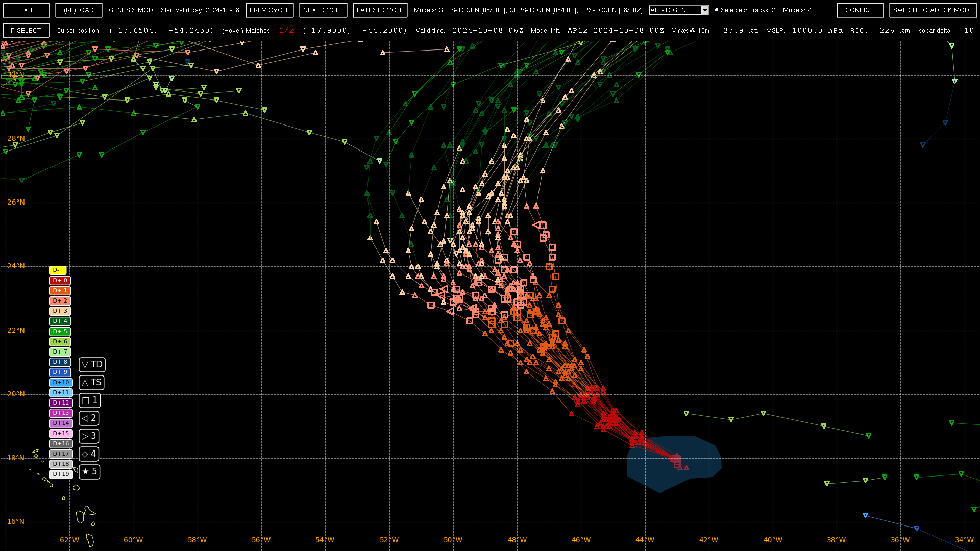Toggle the D+ 8 day legend
The image size is (980, 551).
[60, 362]
